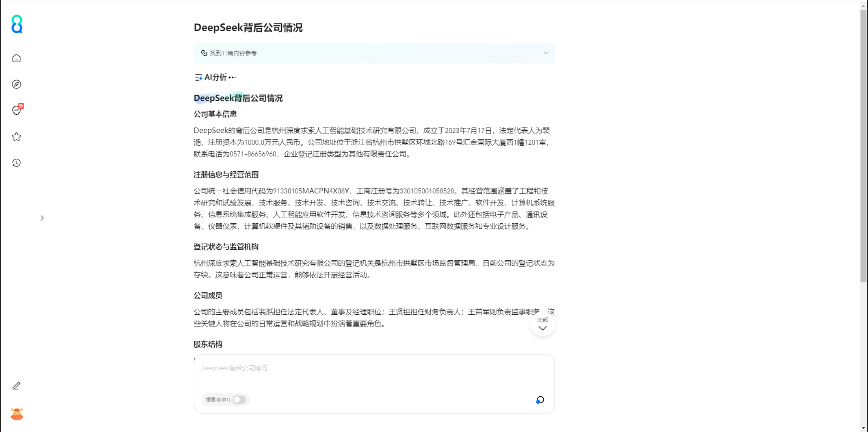Viewport: 868px width, 432px height.
Task: Click the send/stop icon in the input box
Action: click(540, 400)
